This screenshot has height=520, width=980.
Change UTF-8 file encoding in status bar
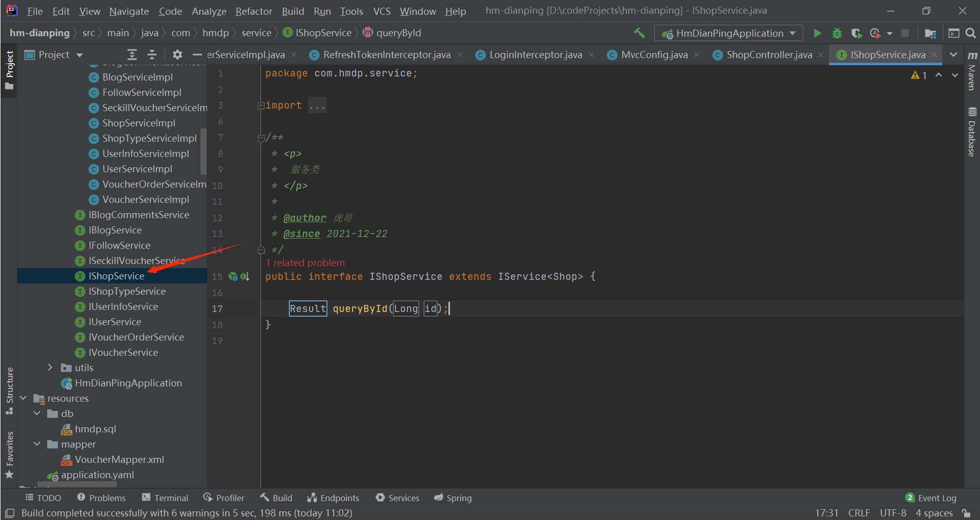tap(893, 513)
